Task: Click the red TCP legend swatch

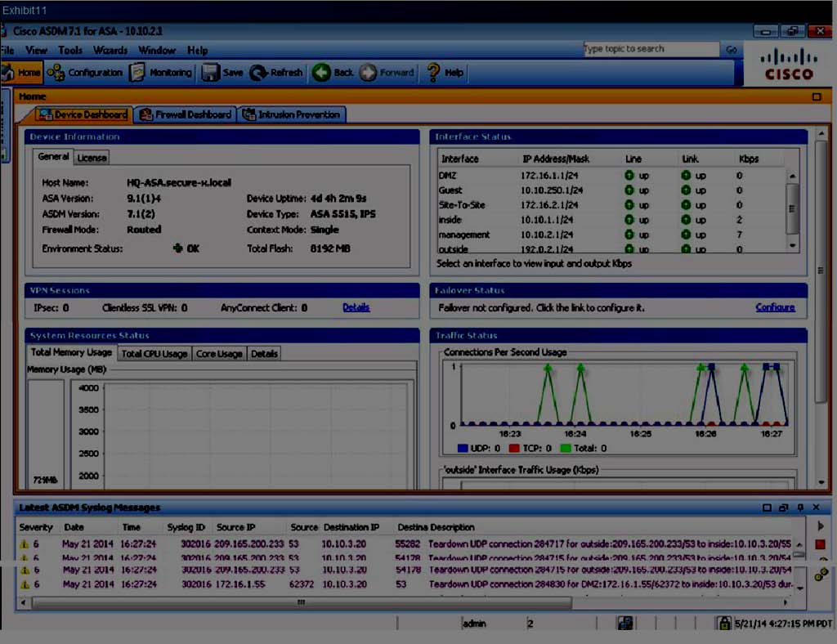Action: [x=514, y=448]
